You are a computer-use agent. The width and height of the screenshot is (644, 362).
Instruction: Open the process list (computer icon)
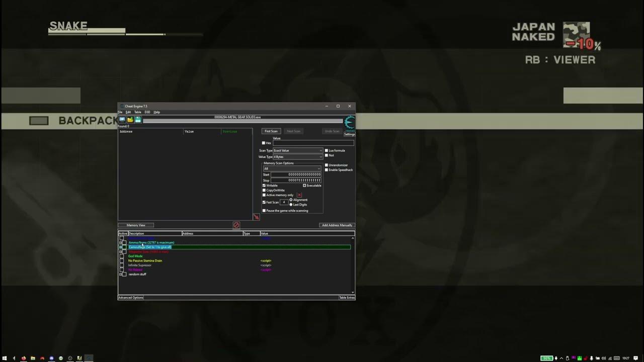click(122, 120)
